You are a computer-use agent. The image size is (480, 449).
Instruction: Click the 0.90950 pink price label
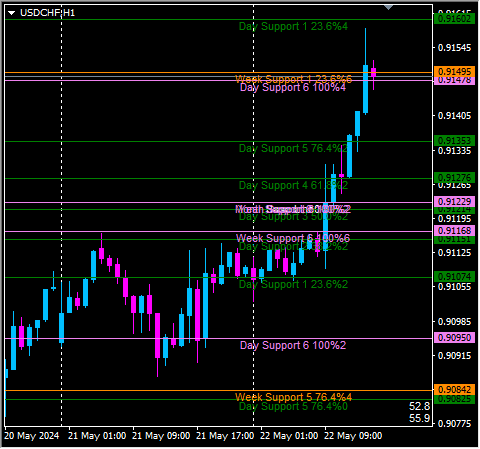click(454, 337)
